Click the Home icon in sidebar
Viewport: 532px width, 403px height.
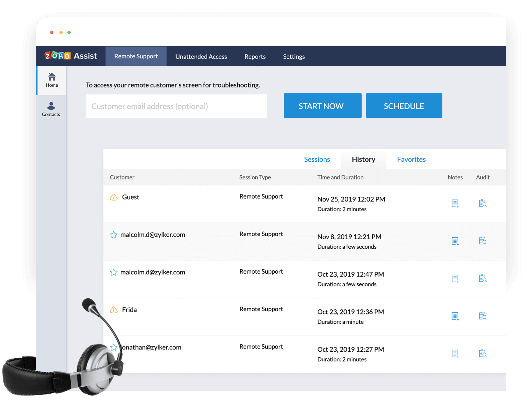[52, 80]
